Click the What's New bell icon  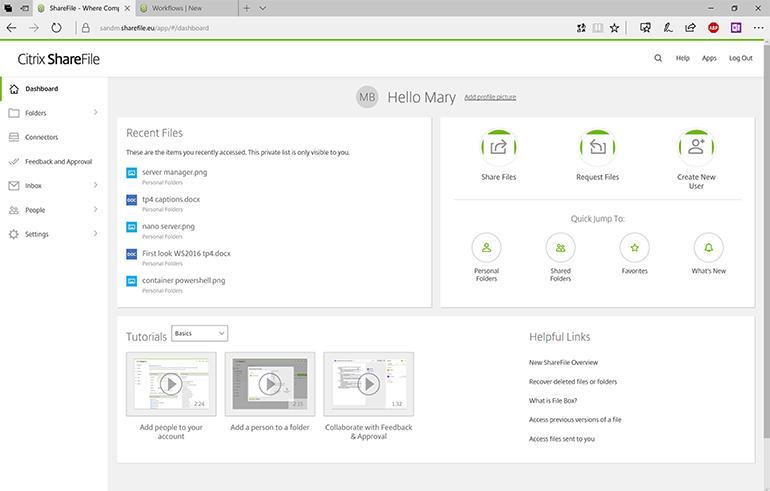pyautogui.click(x=709, y=247)
